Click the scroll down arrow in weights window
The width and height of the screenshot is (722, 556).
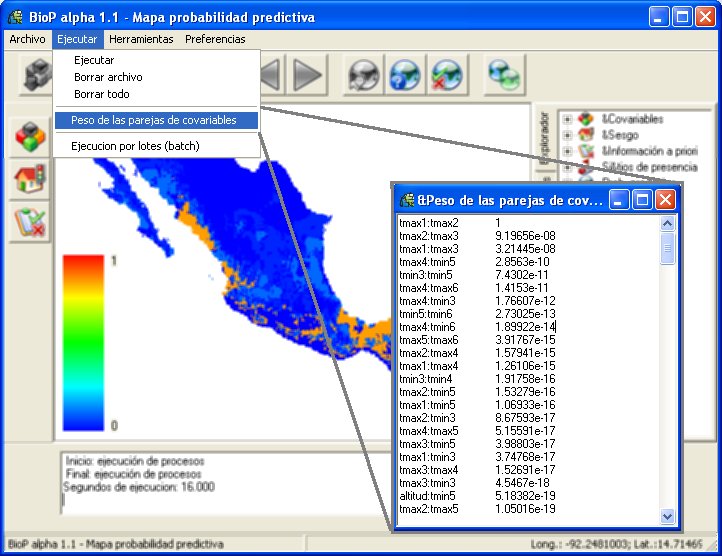point(667,516)
